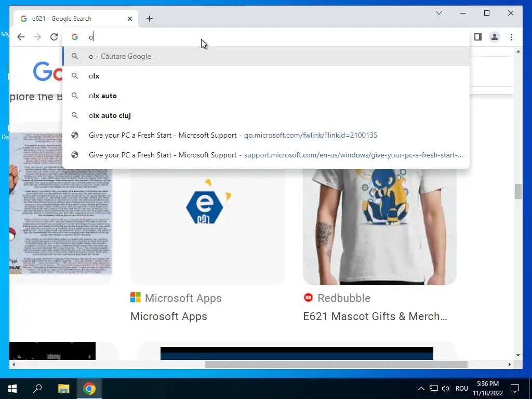Open the volume control tray icon
This screenshot has height=399, width=532.
[x=446, y=389]
